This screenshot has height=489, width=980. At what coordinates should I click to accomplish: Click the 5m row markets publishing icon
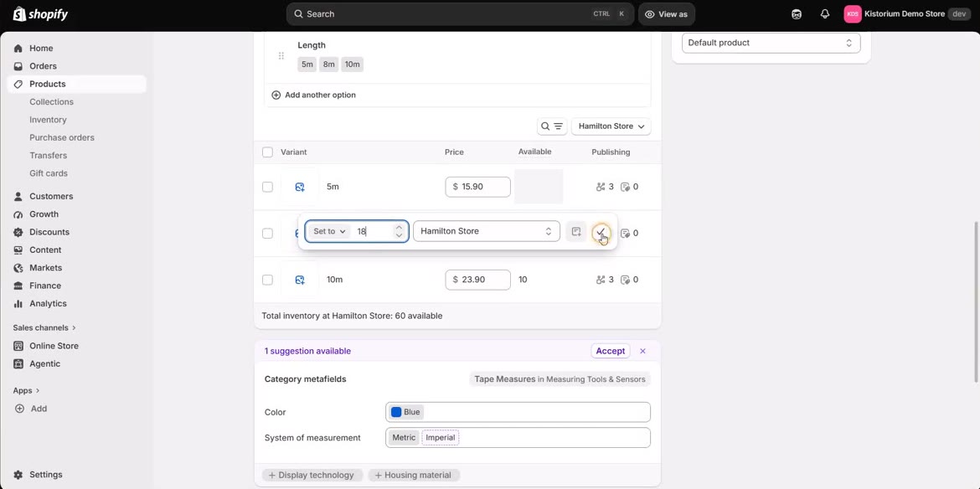point(601,187)
